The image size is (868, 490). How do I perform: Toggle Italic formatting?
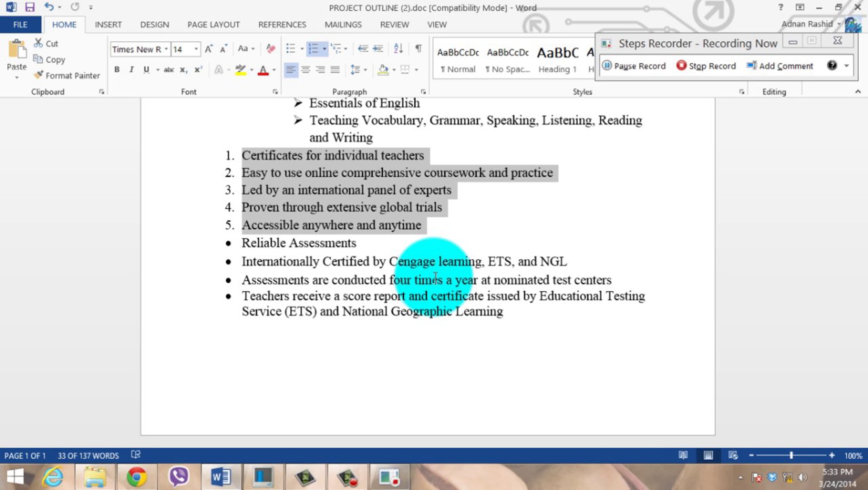[131, 69]
